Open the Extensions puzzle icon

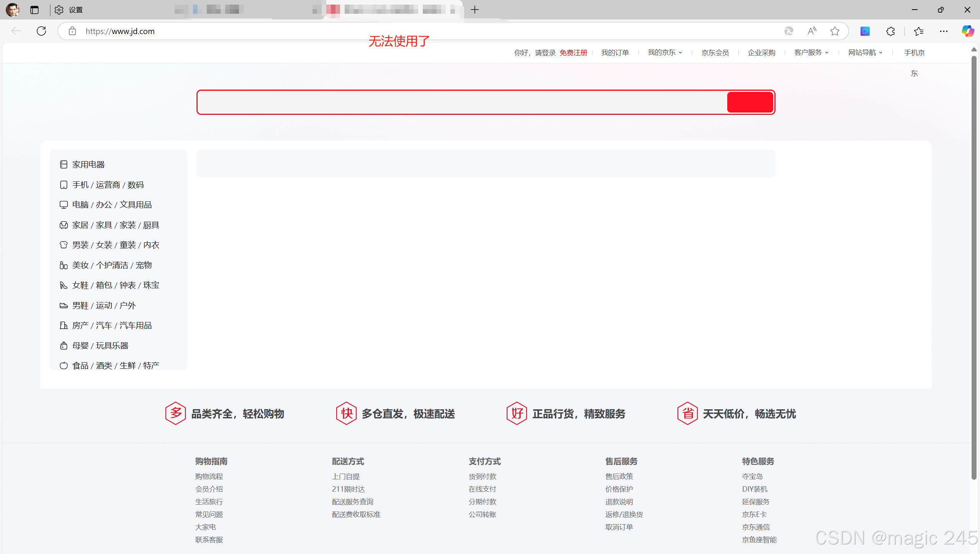pos(890,31)
